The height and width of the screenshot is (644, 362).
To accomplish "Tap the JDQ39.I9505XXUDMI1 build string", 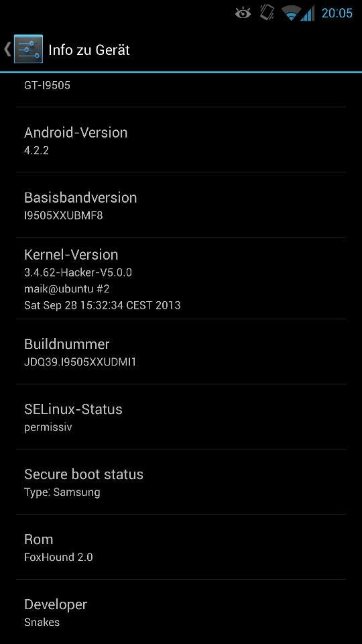I will pyautogui.click(x=80, y=362).
